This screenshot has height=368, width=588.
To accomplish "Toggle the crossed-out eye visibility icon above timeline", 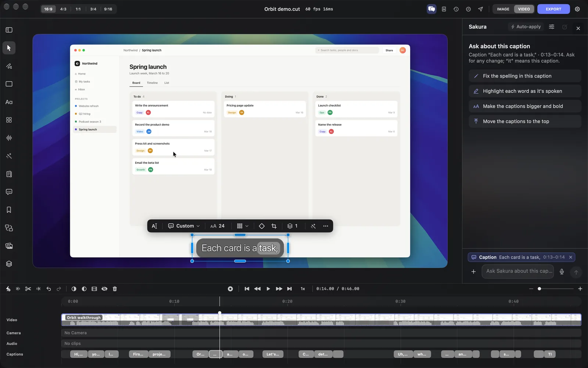I will 104,289.
